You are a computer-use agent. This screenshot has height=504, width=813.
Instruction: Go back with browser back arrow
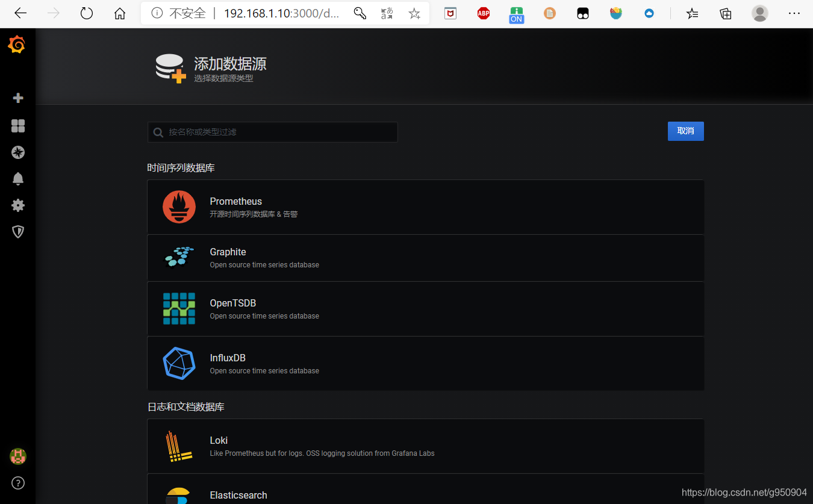(20, 13)
